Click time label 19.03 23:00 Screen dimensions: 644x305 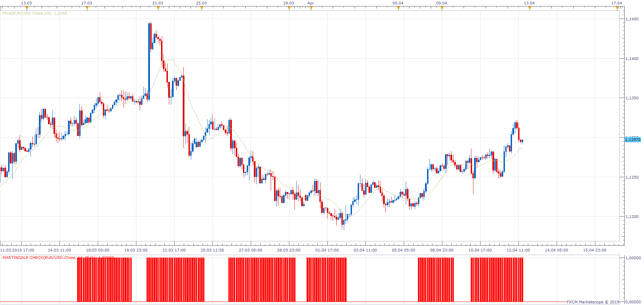click(136, 250)
